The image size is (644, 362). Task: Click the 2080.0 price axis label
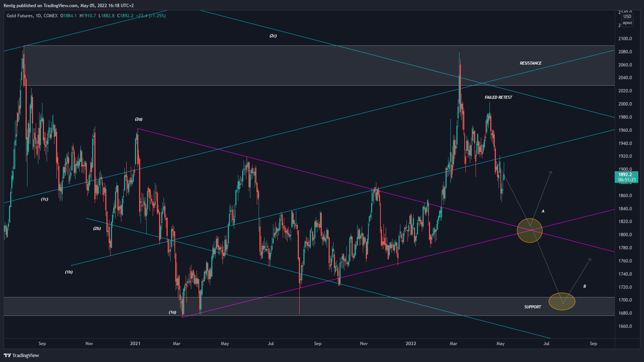(625, 52)
